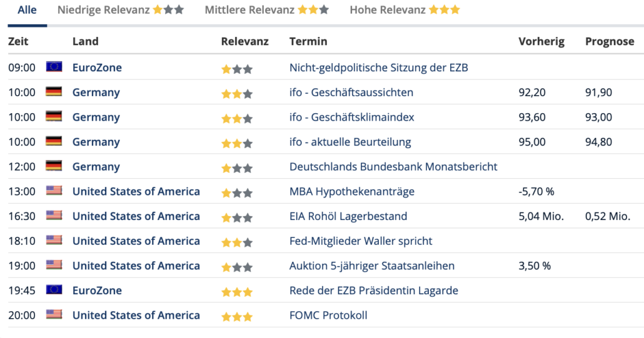
Task: Click German flag beside ifo - Geschäftsaussichten
Action: (54, 91)
